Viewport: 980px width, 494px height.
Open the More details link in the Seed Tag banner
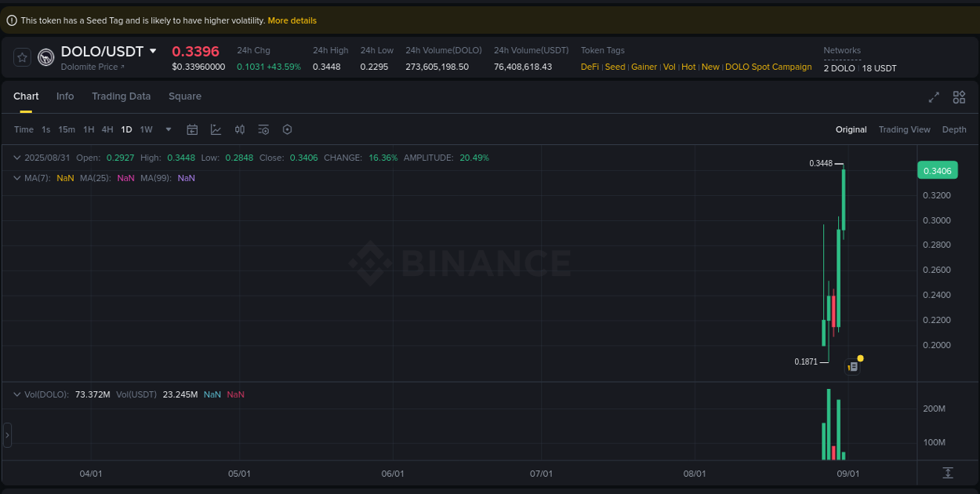click(x=292, y=20)
